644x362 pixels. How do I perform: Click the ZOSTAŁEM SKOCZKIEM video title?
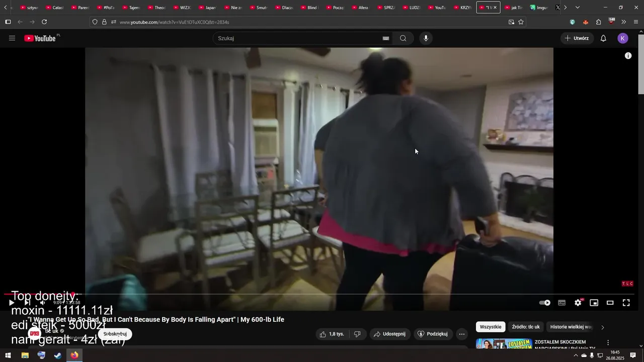[565, 345]
